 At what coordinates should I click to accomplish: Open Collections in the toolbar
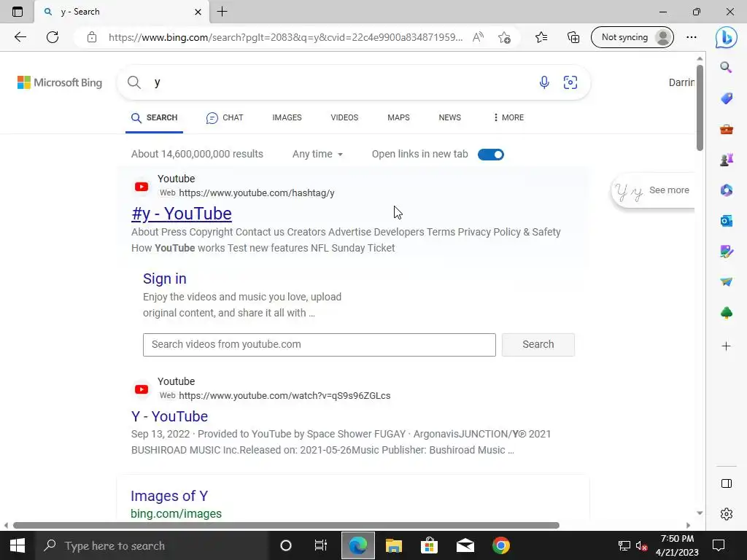pos(573,37)
